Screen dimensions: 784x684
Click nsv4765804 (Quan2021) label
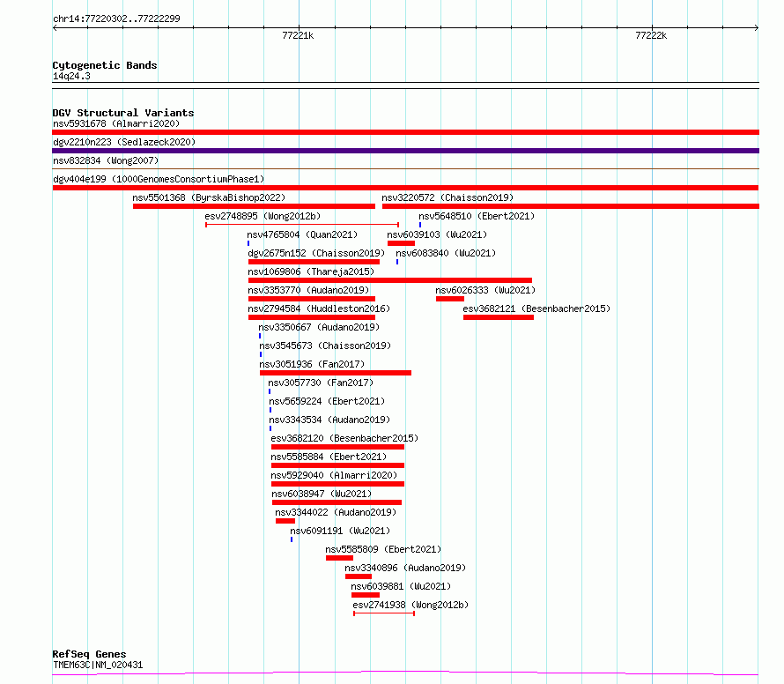302,234
